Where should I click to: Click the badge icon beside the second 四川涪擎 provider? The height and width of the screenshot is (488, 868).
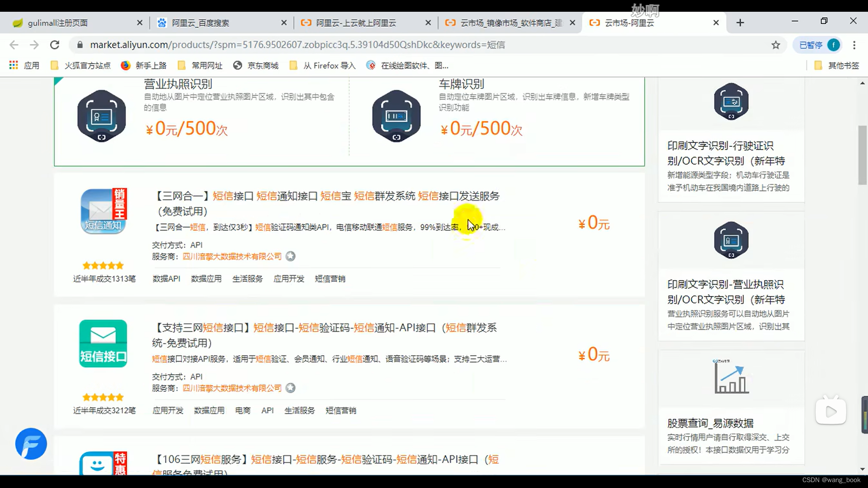click(291, 388)
